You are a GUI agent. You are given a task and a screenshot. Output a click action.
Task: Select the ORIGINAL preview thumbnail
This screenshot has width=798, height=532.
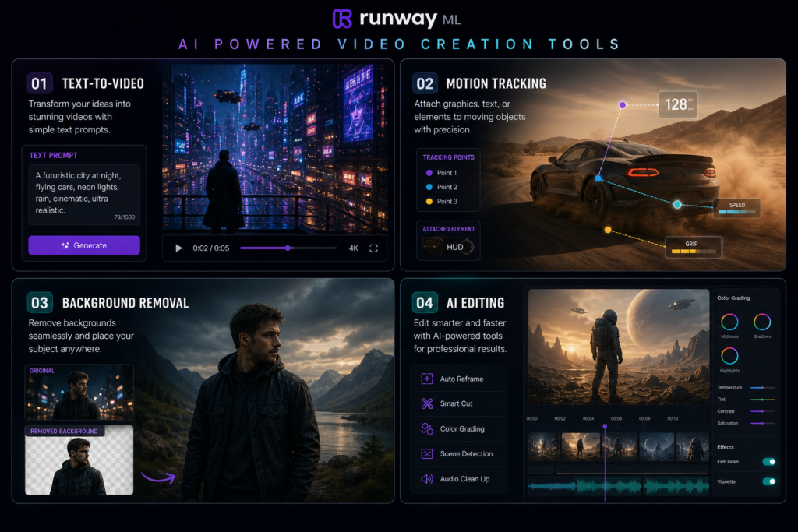[x=79, y=392]
